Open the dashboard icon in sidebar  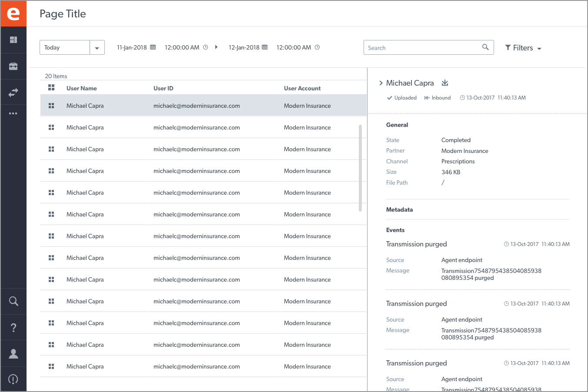click(x=13, y=40)
